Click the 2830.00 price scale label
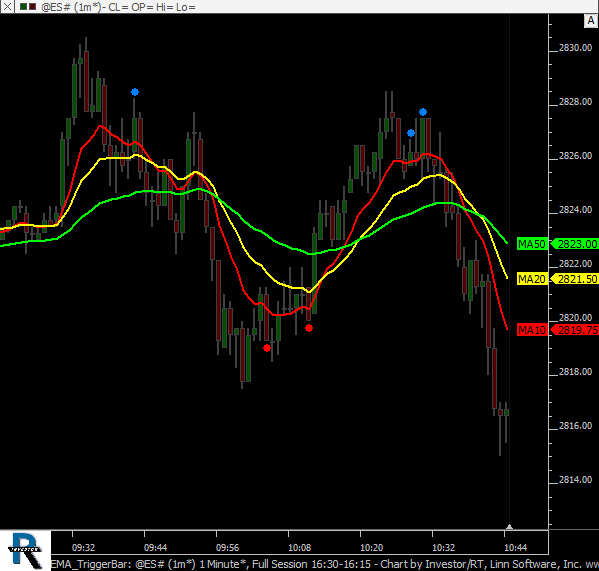 [575, 48]
